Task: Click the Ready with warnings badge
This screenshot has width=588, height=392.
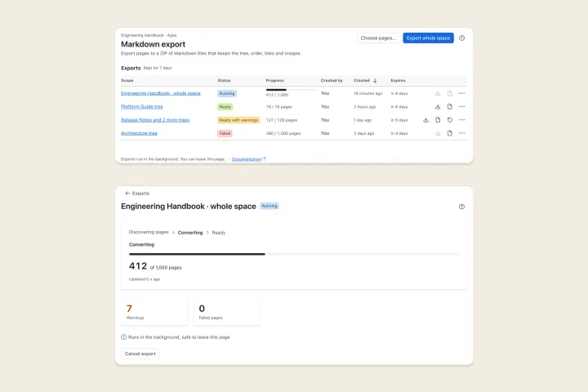Action: (238, 120)
